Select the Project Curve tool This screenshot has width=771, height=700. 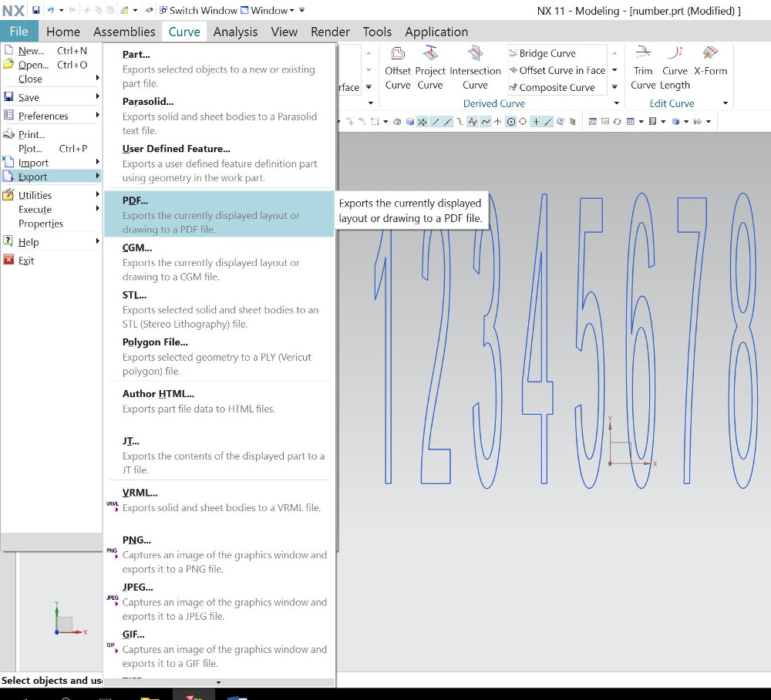point(430,69)
